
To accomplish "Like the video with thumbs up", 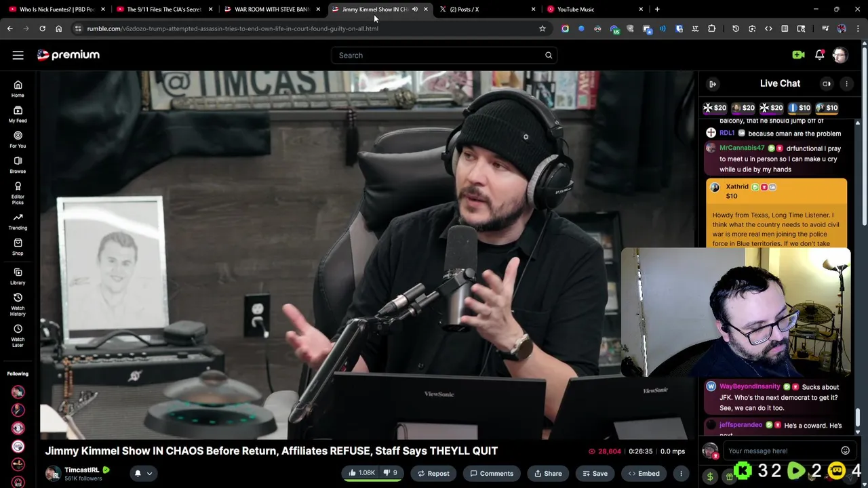I will click(x=361, y=473).
